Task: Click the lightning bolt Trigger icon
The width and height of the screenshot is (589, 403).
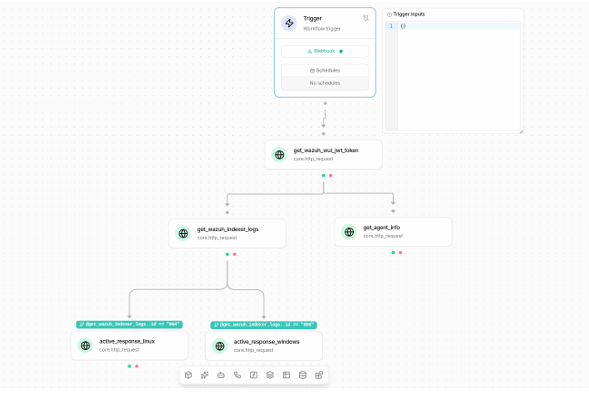Action: 289,23
